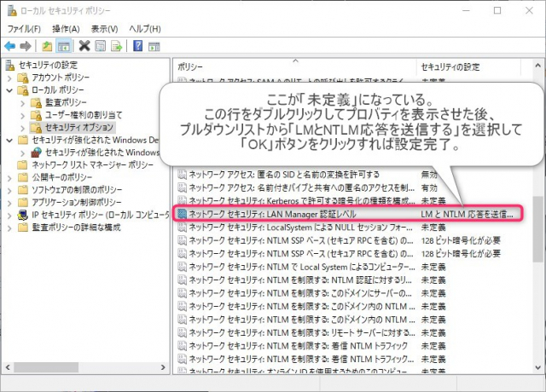Click the Export list toolbar icon
The width and height of the screenshot is (546, 392).
click(x=116, y=46)
